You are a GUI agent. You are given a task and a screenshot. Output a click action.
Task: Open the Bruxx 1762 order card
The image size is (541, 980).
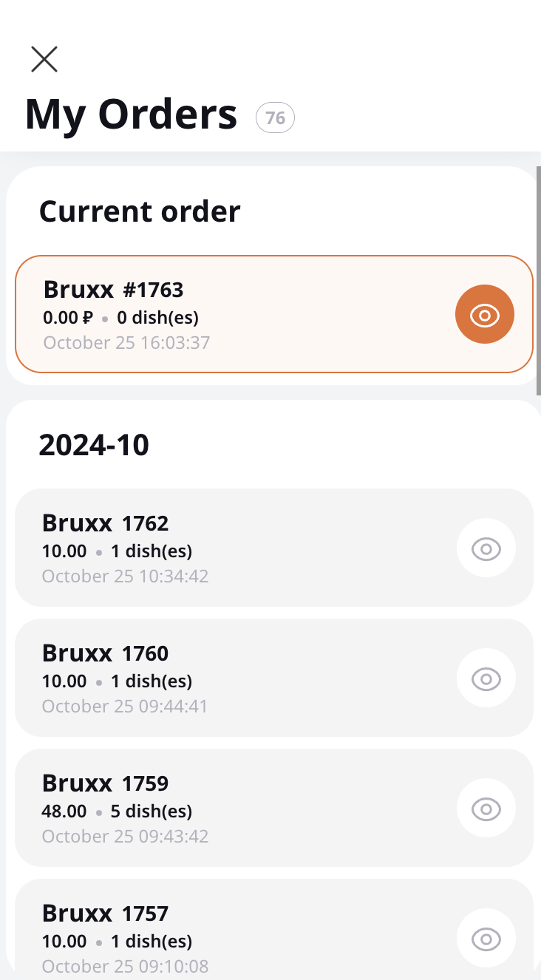[274, 548]
